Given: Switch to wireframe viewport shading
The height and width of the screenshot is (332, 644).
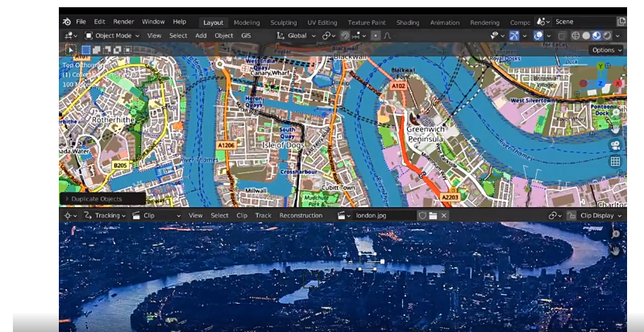Looking at the screenshot, I should 575,35.
